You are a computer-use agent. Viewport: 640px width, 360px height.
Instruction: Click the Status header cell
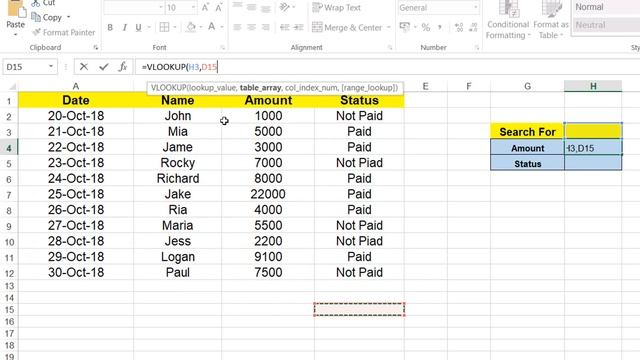359,100
